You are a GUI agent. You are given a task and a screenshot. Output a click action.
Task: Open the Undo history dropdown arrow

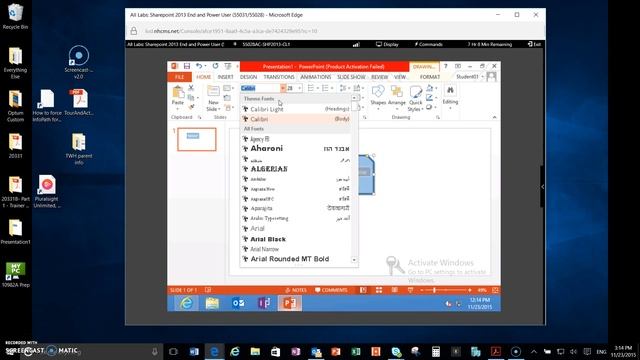click(x=205, y=66)
